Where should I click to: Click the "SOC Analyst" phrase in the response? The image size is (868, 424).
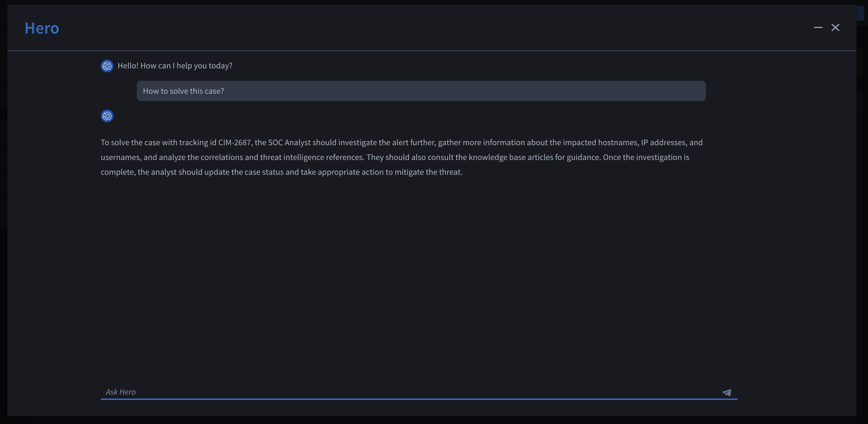[289, 143]
